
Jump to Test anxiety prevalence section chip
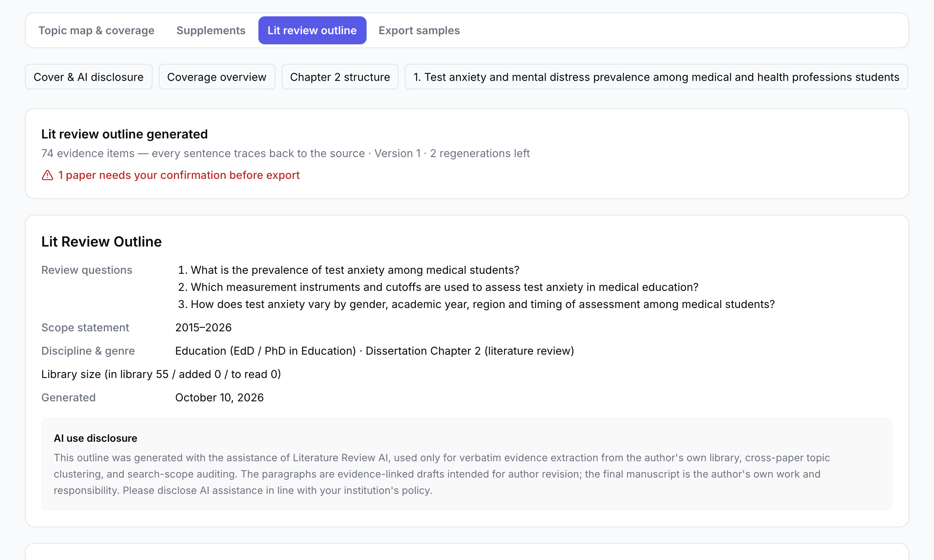click(656, 77)
